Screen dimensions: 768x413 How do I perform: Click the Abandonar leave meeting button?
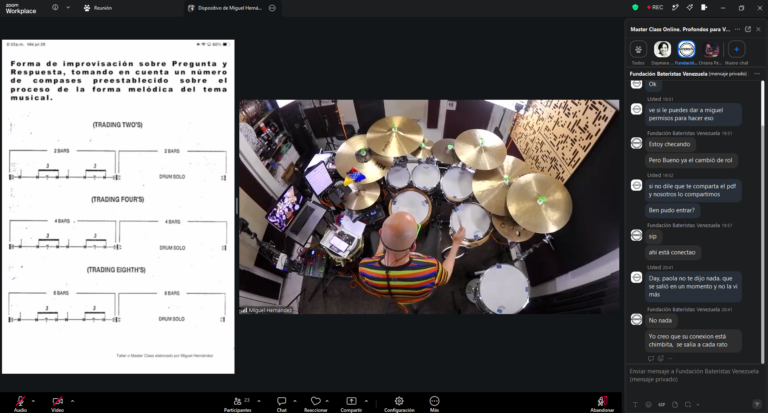click(x=602, y=404)
